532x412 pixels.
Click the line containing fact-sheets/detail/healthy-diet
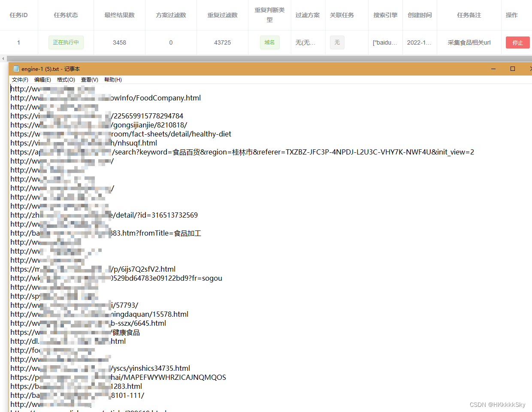point(121,134)
